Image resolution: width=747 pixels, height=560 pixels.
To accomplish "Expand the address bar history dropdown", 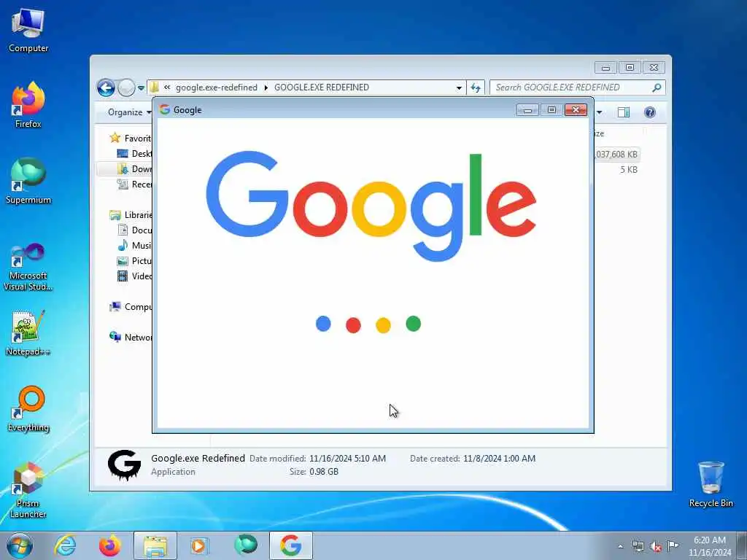I will click(x=459, y=87).
